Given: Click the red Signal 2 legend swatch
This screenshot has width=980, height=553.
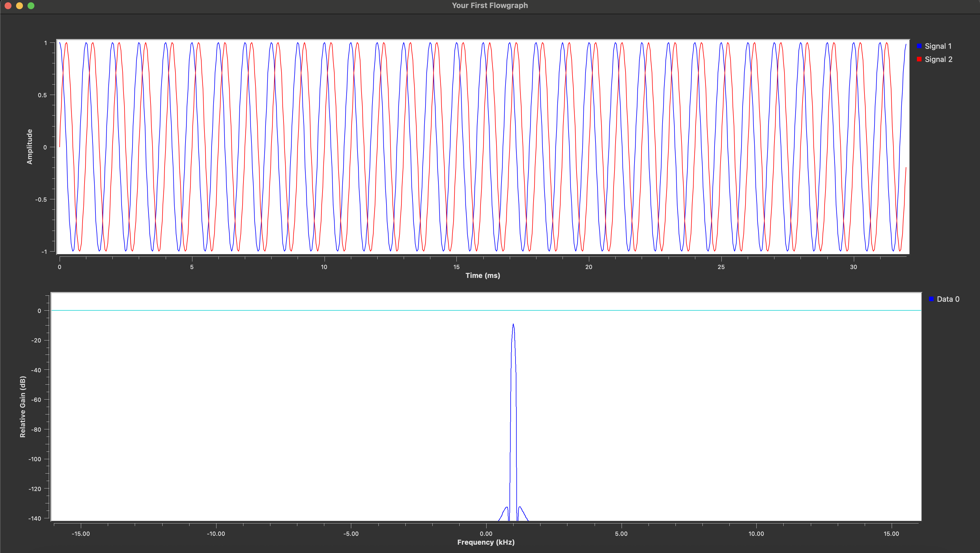Looking at the screenshot, I should click(919, 59).
